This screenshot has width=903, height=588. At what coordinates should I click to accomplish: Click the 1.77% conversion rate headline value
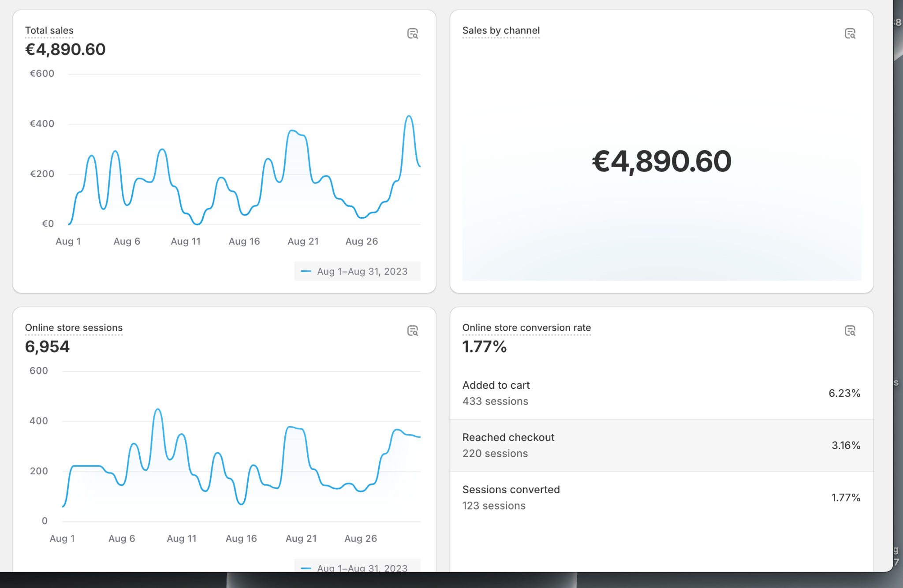[x=484, y=346]
